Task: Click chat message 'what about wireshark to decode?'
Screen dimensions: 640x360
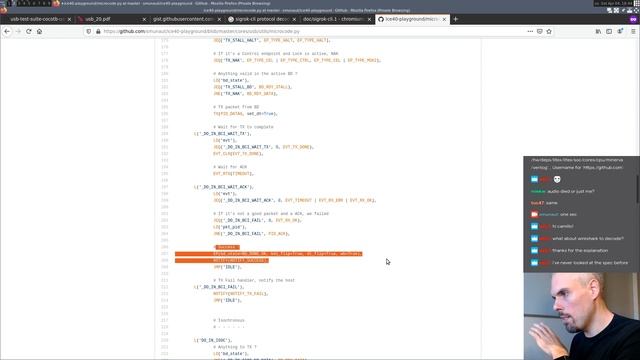Action: click(x=588, y=238)
